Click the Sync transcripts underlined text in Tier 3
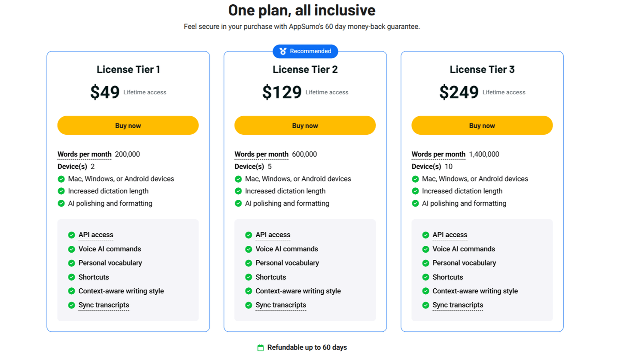Image resolution: width=644 pixels, height=356 pixels. pos(458,305)
